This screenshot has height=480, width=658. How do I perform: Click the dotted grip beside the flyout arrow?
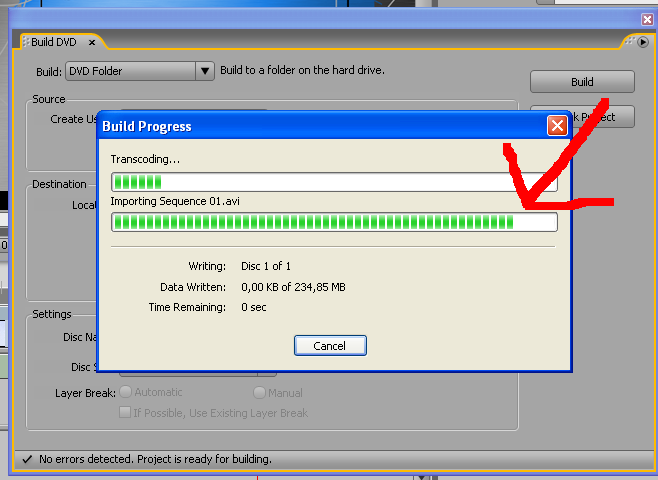629,41
